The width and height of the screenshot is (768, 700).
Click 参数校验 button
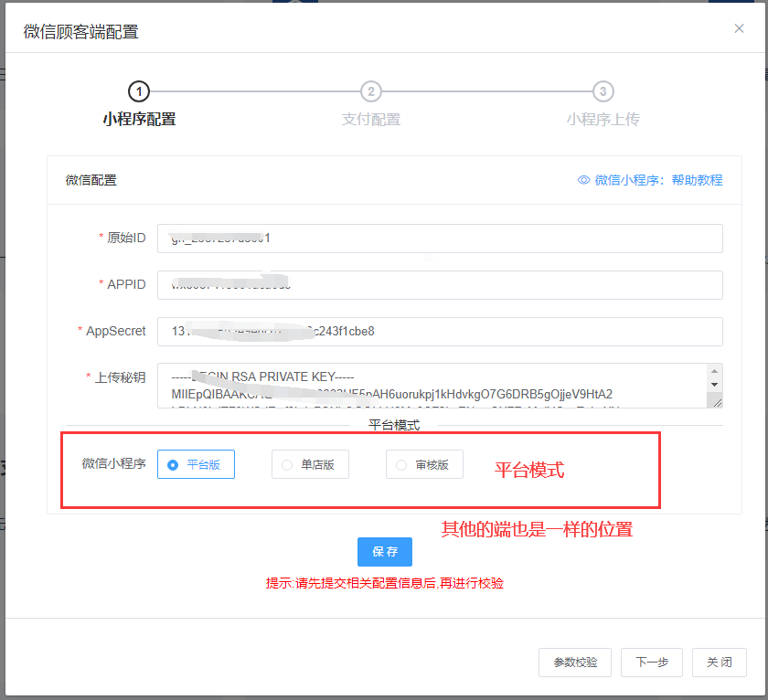pos(575,663)
